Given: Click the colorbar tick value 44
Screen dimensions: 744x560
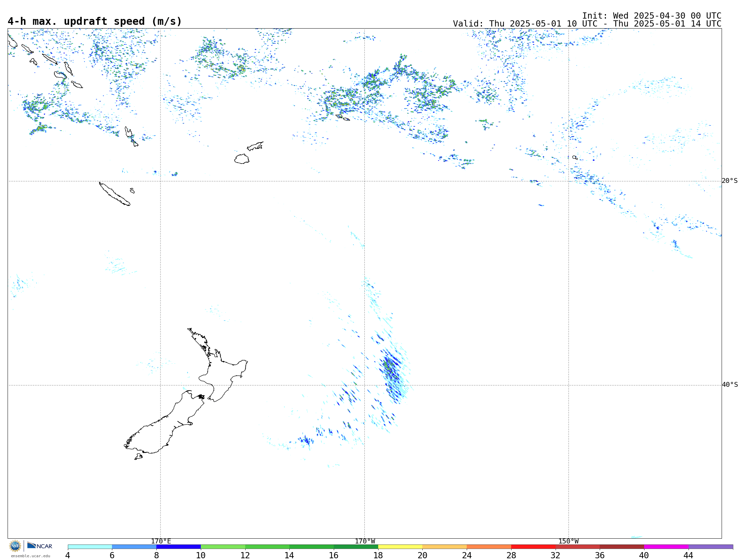Looking at the screenshot, I should [x=689, y=555].
